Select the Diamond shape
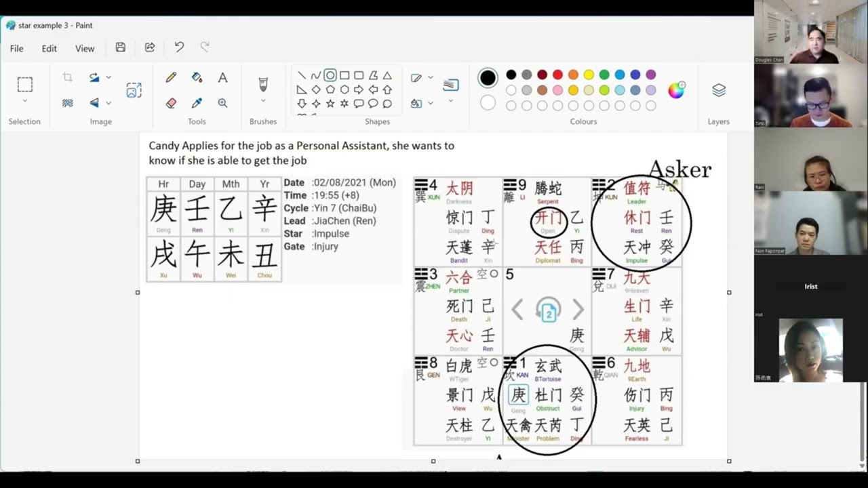Screen dimensions: 868x488 point(316,89)
